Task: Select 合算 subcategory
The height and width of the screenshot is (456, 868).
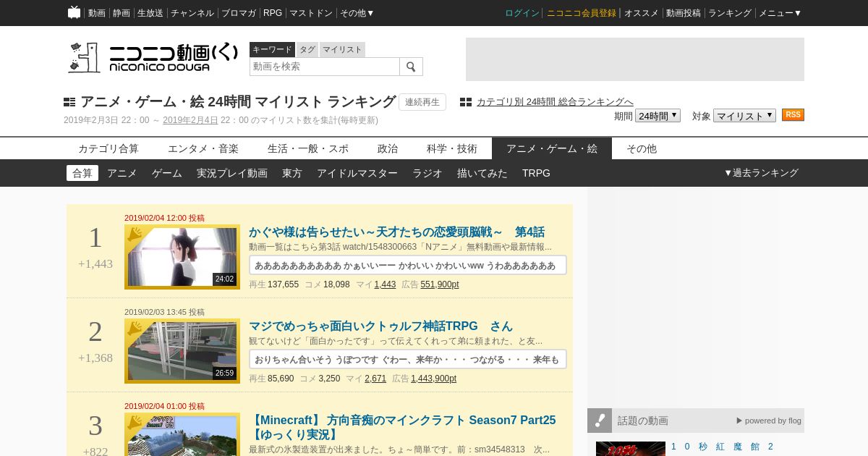Action: [82, 173]
